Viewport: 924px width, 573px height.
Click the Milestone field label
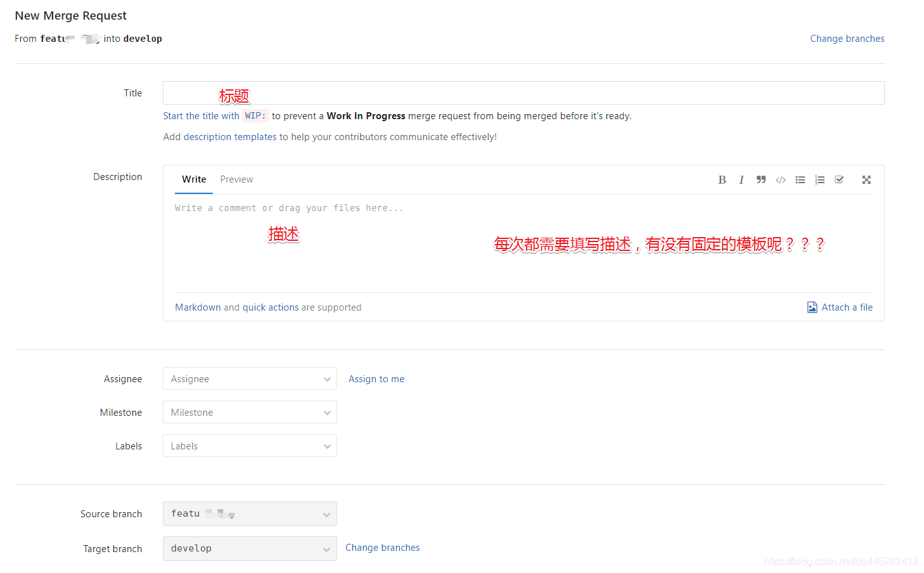120,413
